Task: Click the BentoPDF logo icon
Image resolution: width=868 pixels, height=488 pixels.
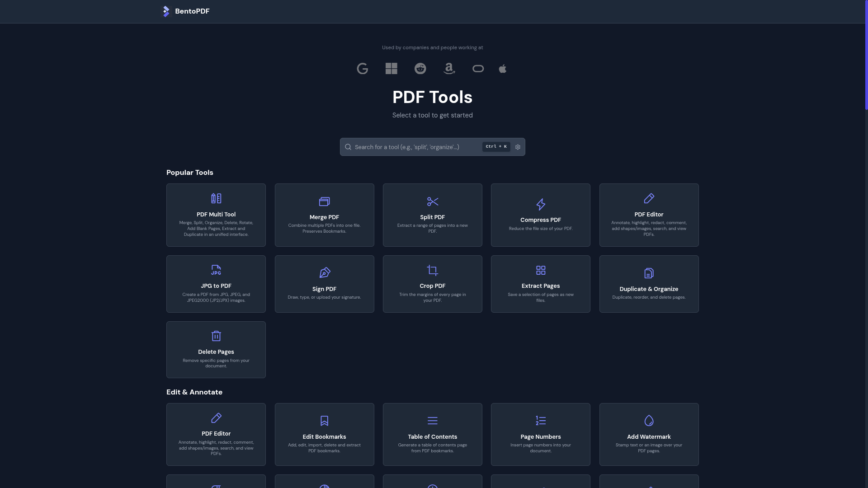Action: 166,11
